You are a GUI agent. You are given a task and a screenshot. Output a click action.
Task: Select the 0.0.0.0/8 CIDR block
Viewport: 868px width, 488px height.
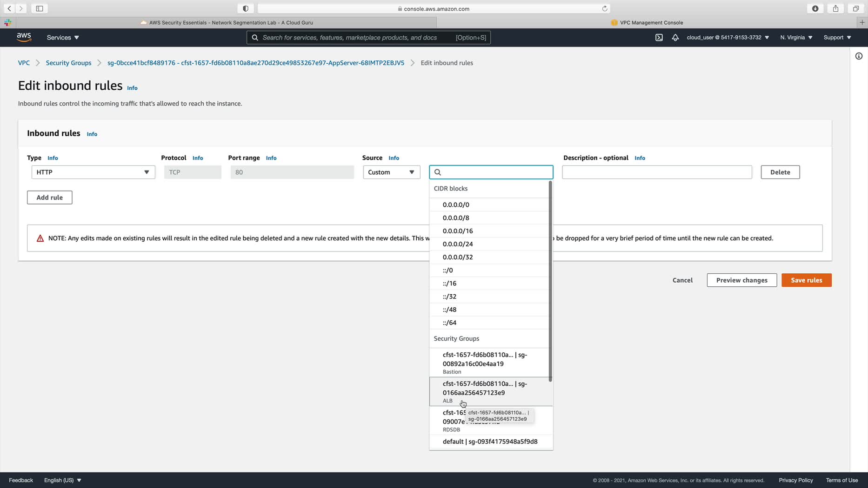tap(489, 218)
